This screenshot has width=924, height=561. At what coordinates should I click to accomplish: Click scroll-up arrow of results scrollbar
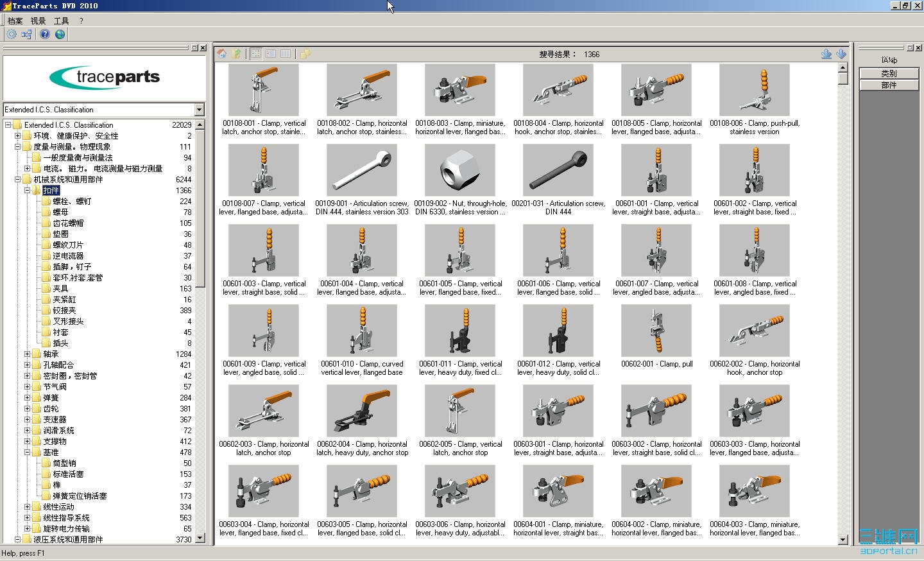click(x=843, y=67)
